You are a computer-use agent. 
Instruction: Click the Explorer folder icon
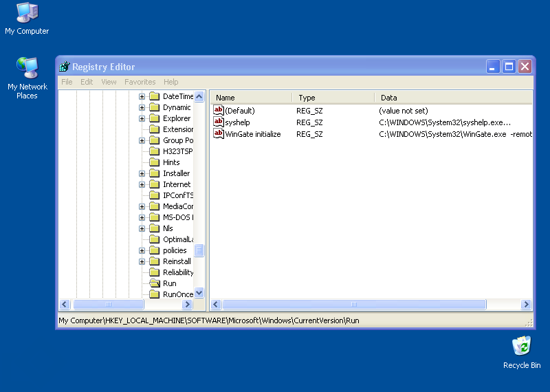point(154,118)
